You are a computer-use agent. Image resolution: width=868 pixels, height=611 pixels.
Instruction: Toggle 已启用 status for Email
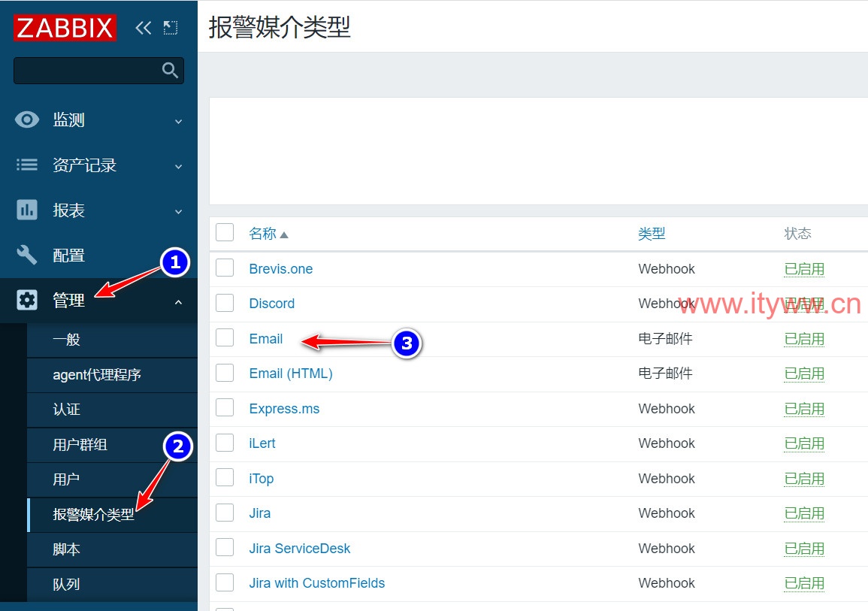click(804, 339)
